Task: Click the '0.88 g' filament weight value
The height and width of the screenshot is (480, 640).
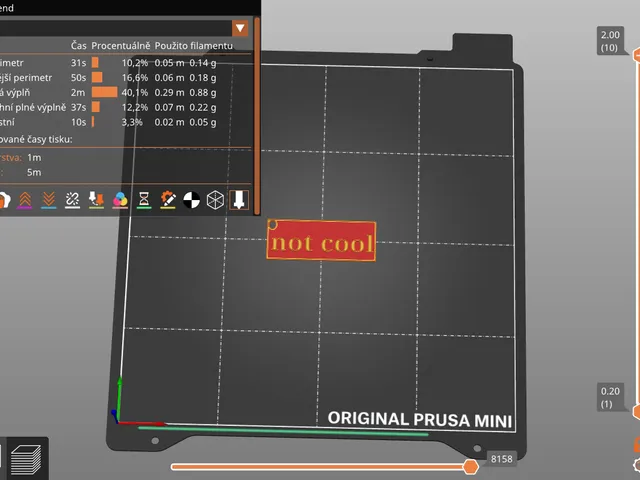Action: coord(203,93)
